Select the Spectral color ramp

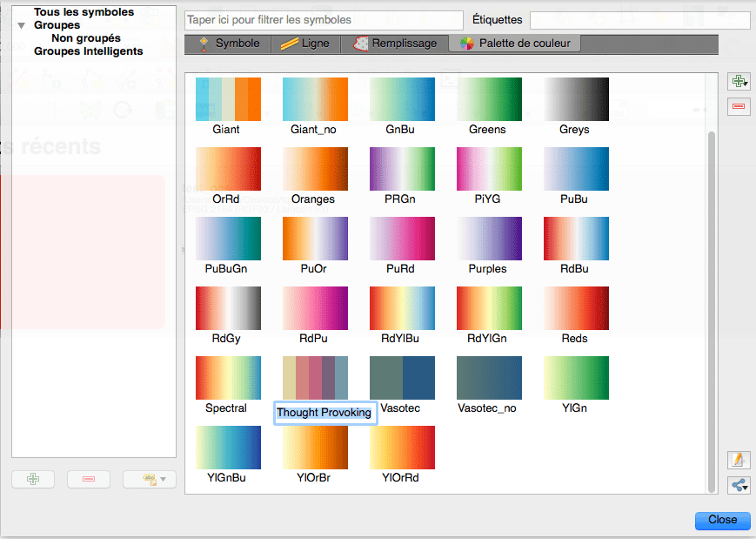point(228,378)
